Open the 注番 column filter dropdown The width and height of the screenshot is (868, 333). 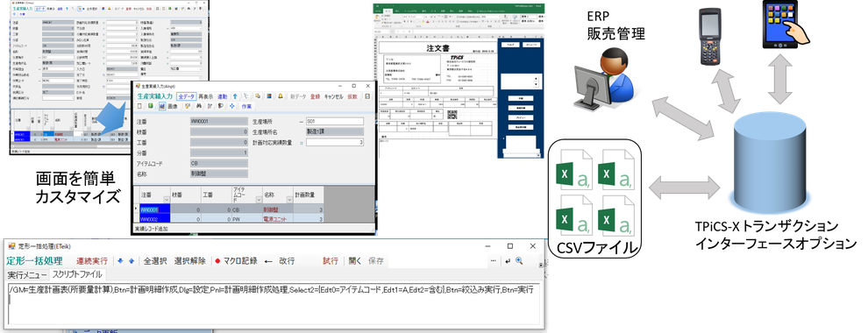166,199
